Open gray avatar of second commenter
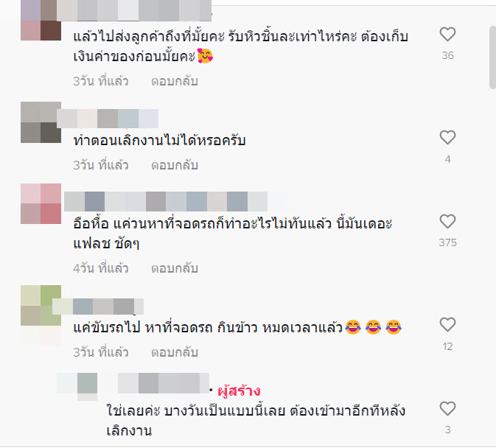This screenshot has height=448, width=496. [x=41, y=122]
